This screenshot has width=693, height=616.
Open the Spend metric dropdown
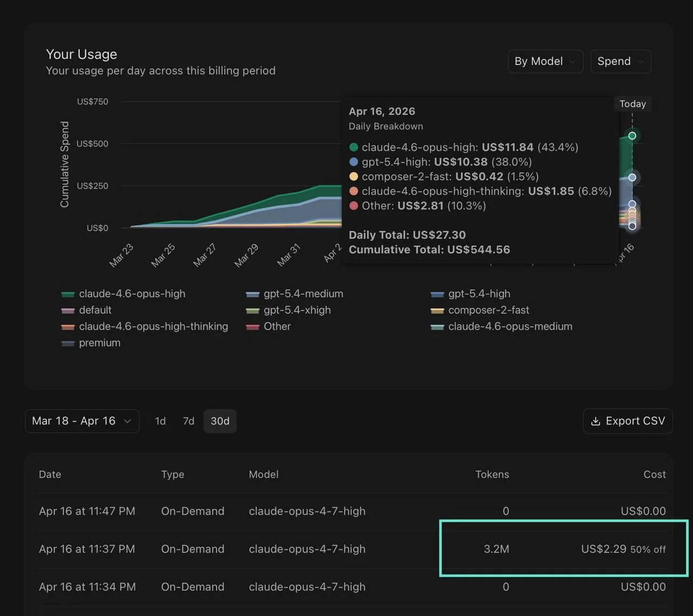point(620,61)
